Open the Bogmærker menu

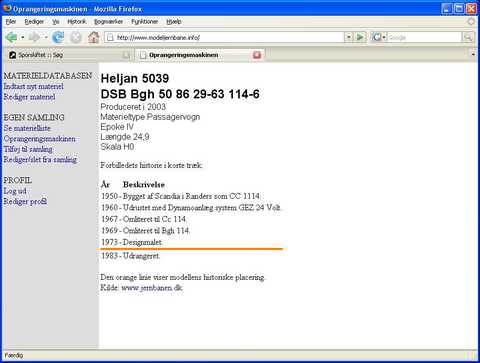(108, 22)
